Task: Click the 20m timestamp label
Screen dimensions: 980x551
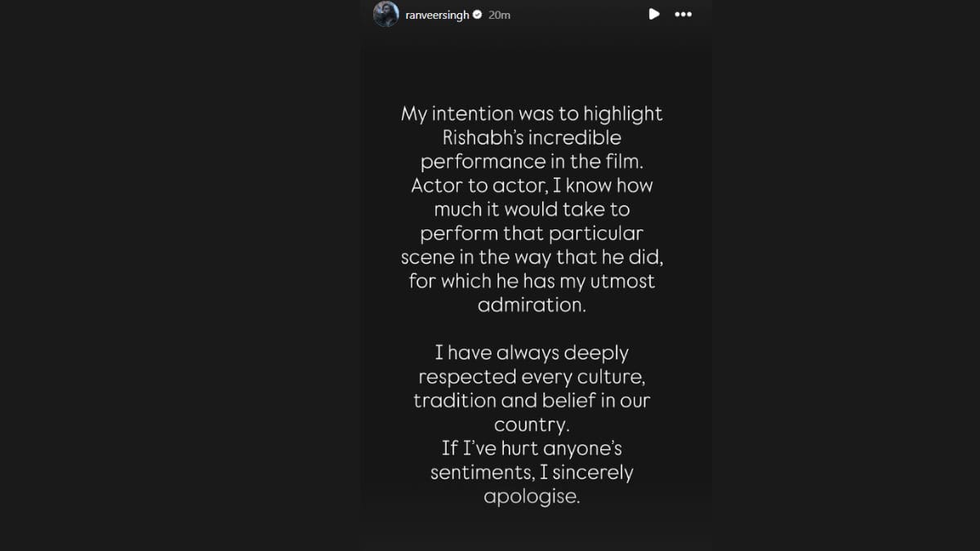Action: [500, 14]
